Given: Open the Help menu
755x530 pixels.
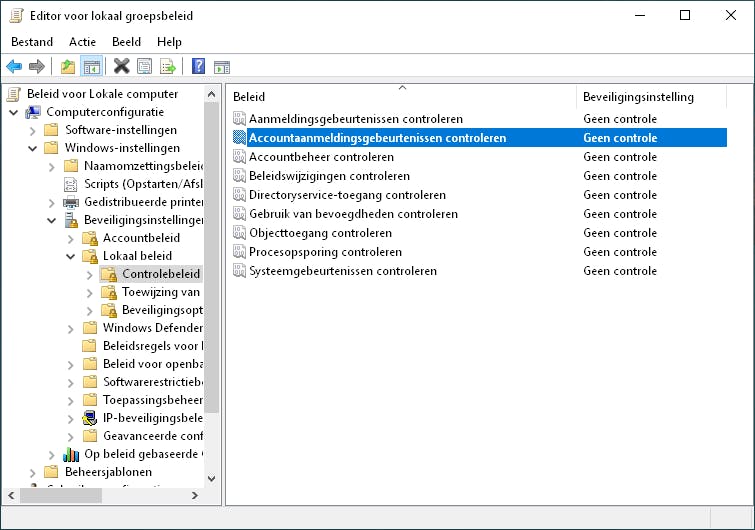Looking at the screenshot, I should tap(169, 42).
